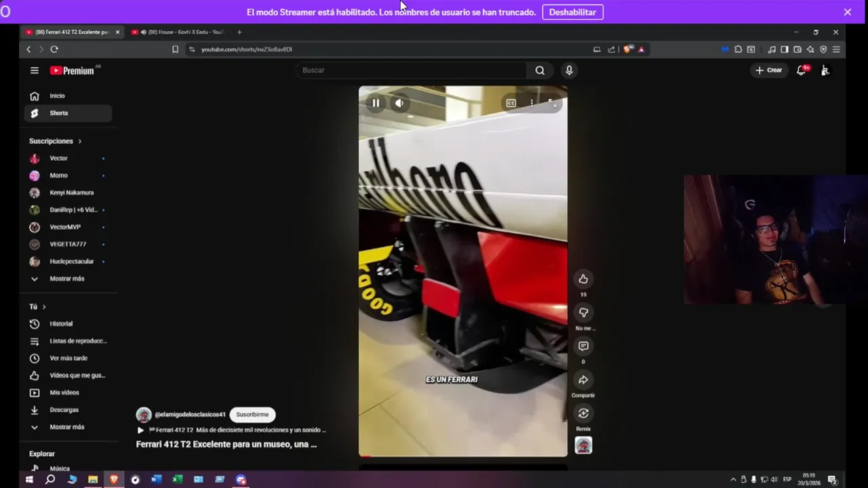The width and height of the screenshot is (868, 488).
Task: Click the address bar URL youtube.com/shorts
Action: point(247,49)
